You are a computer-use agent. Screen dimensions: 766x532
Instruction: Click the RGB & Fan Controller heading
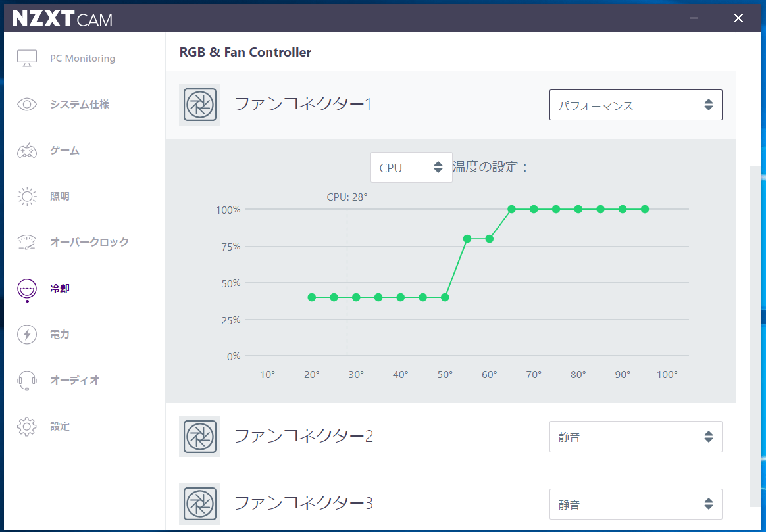245,52
